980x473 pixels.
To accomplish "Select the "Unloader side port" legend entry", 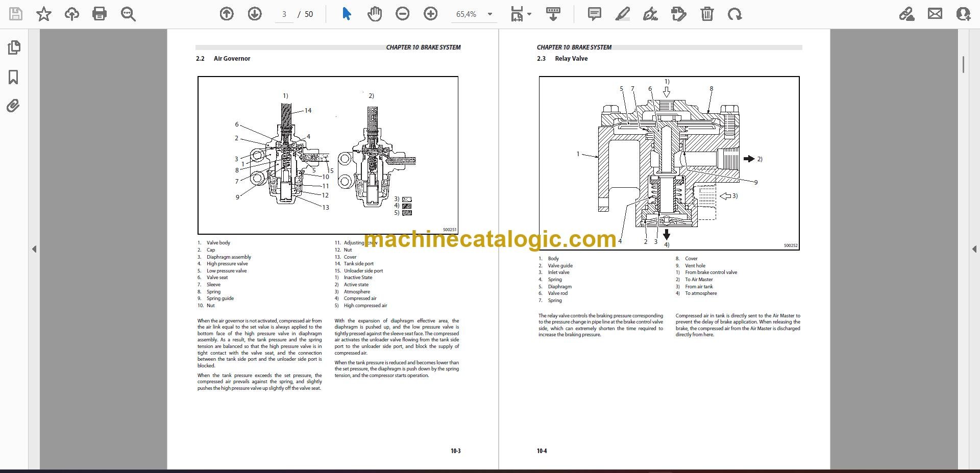I will click(363, 271).
